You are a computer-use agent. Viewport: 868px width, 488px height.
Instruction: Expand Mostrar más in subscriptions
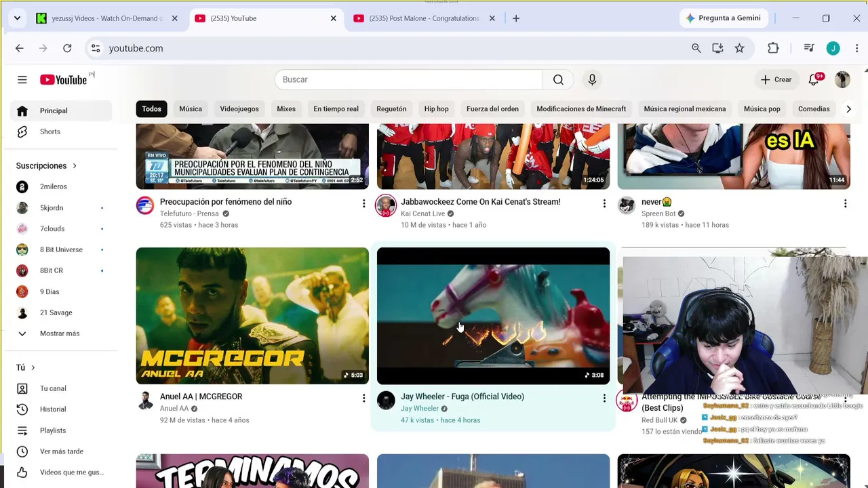coord(60,333)
